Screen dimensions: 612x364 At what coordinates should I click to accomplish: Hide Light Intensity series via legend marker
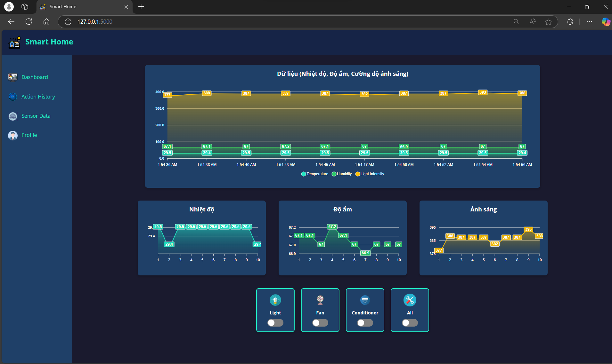358,174
